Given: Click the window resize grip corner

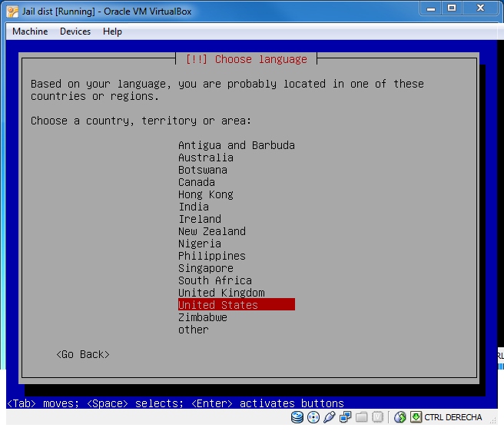Looking at the screenshot, I should tap(492, 420).
